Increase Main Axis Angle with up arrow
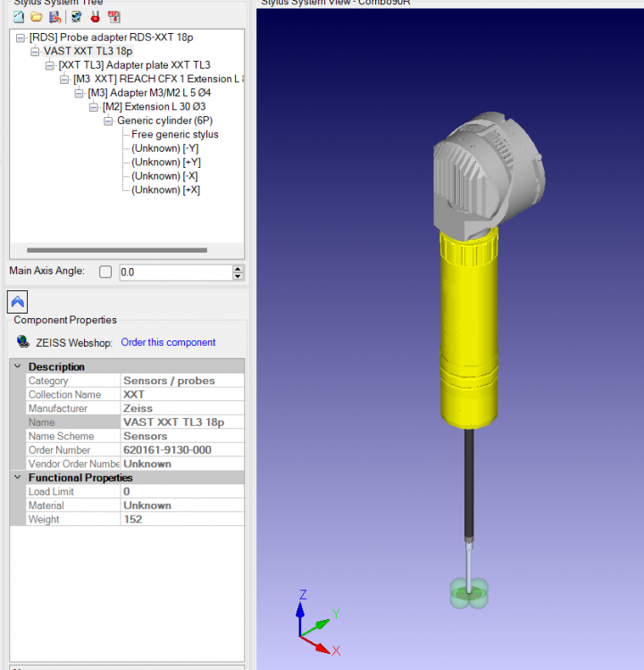The height and width of the screenshot is (670, 644). 238,268
